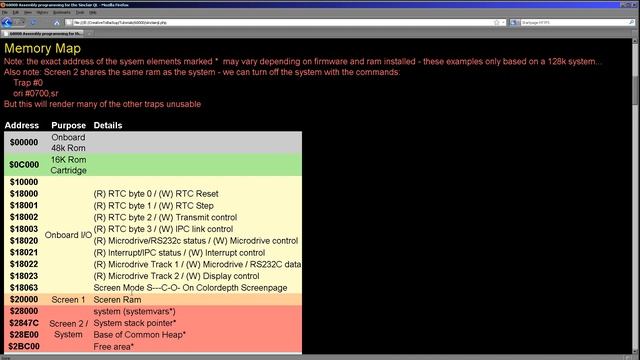Click the Sceren Ram detail
The width and height of the screenshot is (640, 360).
[117, 300]
